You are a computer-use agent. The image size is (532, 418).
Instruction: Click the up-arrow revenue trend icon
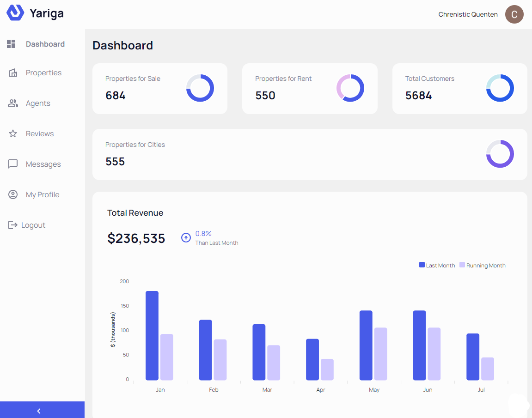click(186, 238)
